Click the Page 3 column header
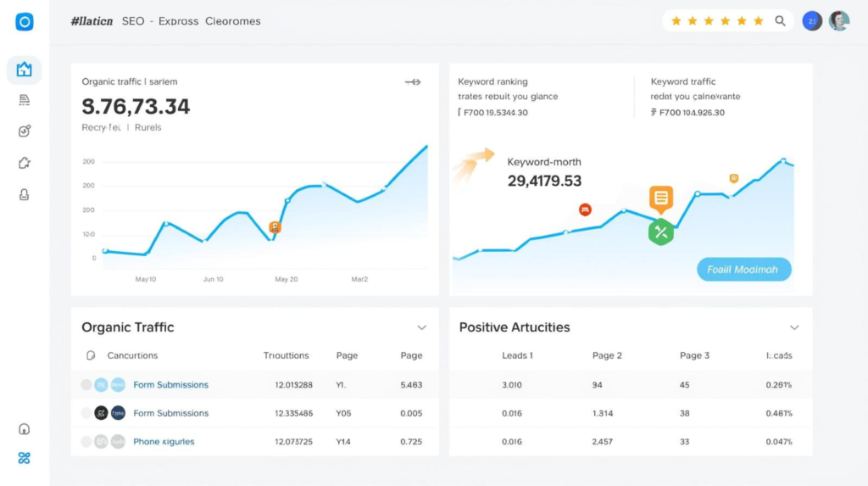Viewport: 868px width, 486px height. pyautogui.click(x=694, y=355)
